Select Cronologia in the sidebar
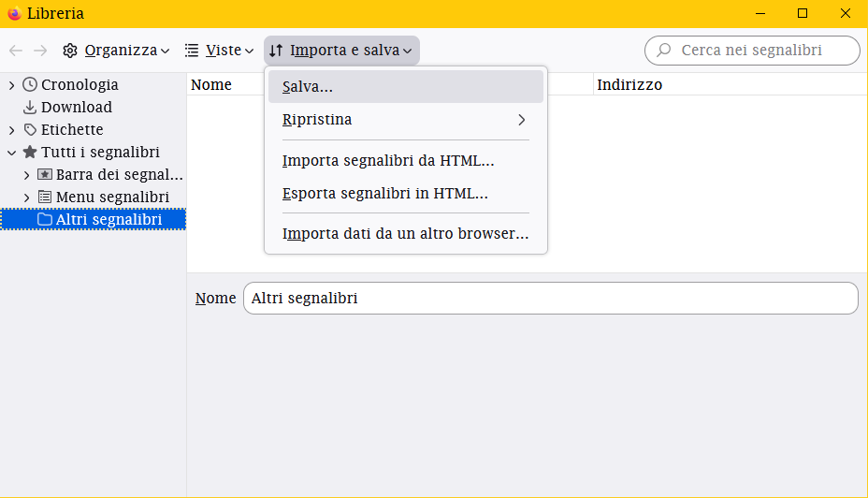Viewport: 868px width, 498px height. tap(93, 84)
